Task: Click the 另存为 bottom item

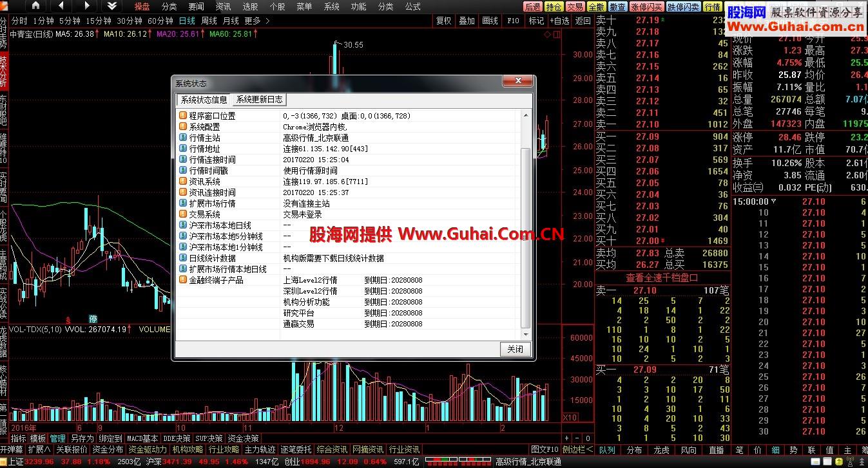Action: click(x=82, y=438)
